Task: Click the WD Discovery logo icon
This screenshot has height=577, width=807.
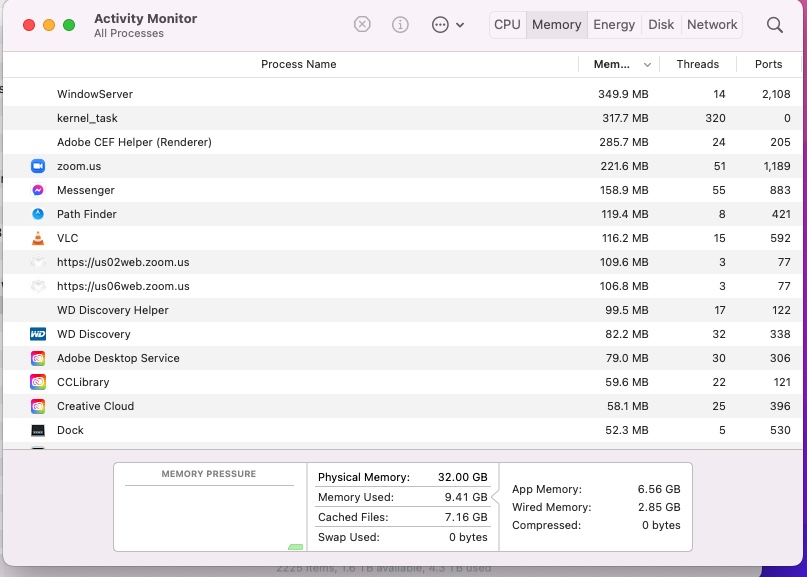Action: (38, 334)
